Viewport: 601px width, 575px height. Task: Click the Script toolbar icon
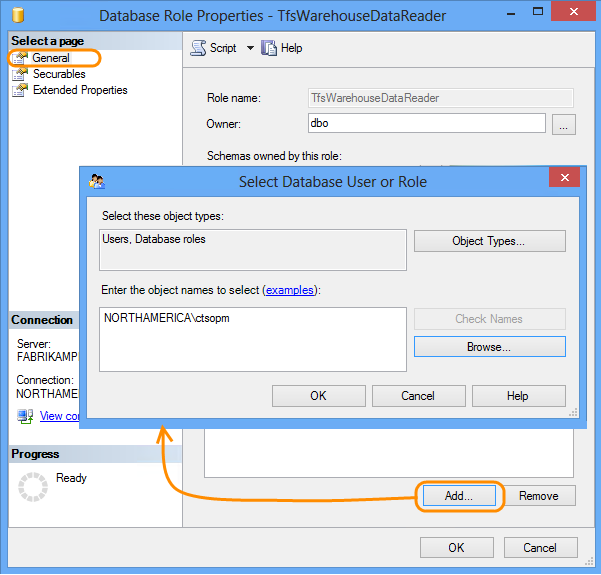point(198,48)
